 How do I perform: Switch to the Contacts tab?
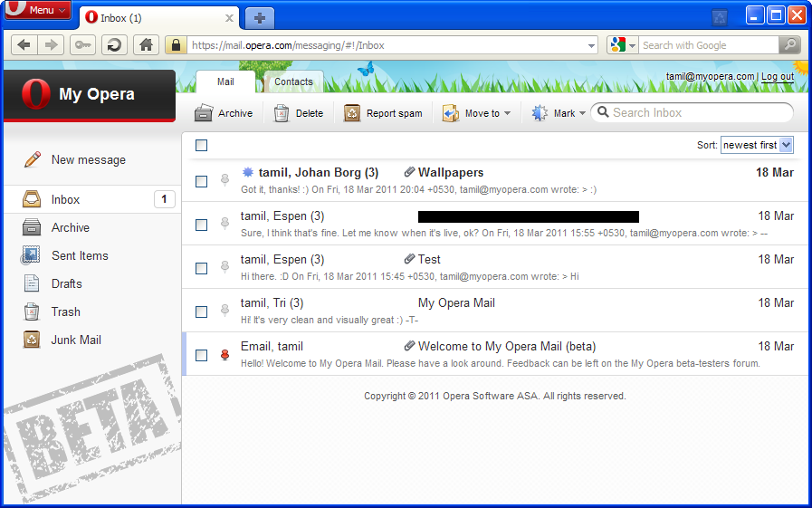tap(293, 81)
